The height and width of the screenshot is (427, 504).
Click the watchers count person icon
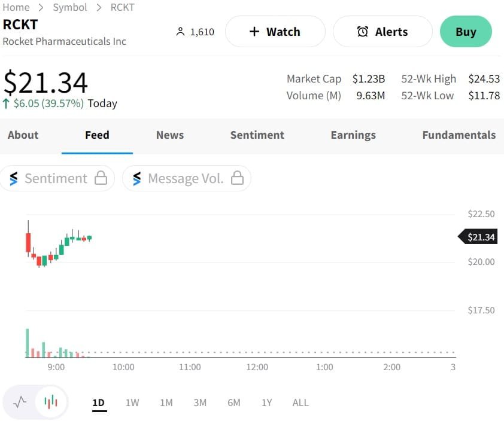tap(180, 32)
